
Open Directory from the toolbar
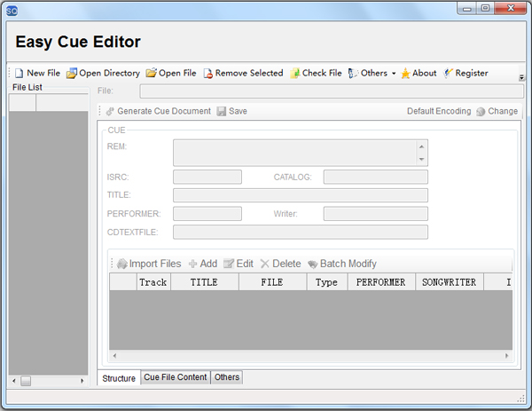point(71,73)
